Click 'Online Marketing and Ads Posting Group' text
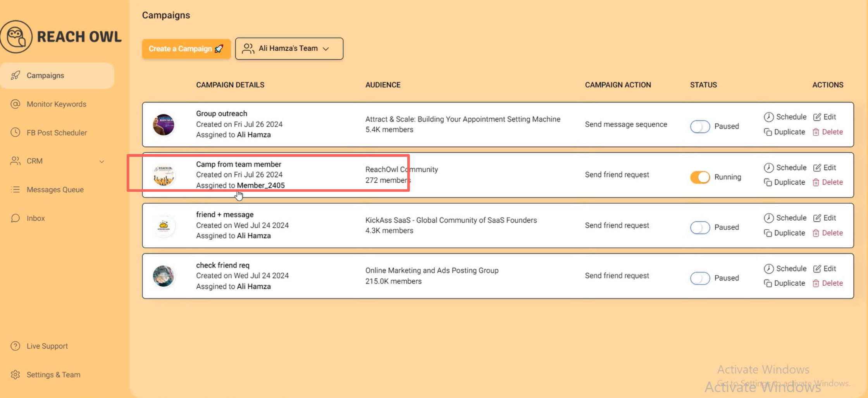 pyautogui.click(x=432, y=271)
